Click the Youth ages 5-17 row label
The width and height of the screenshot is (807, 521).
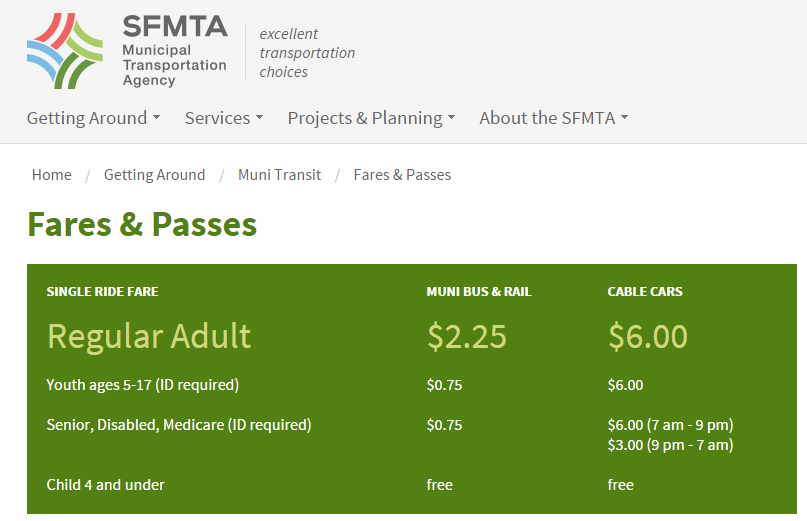tap(143, 385)
